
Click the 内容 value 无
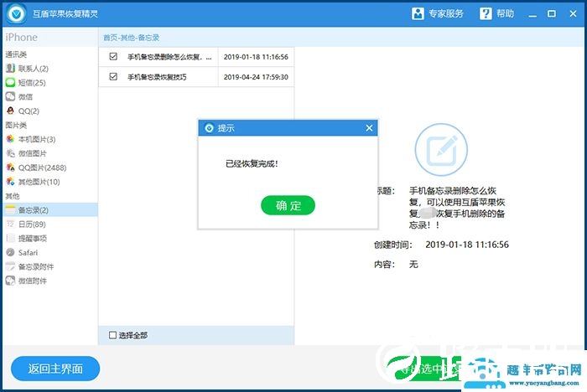tap(413, 265)
